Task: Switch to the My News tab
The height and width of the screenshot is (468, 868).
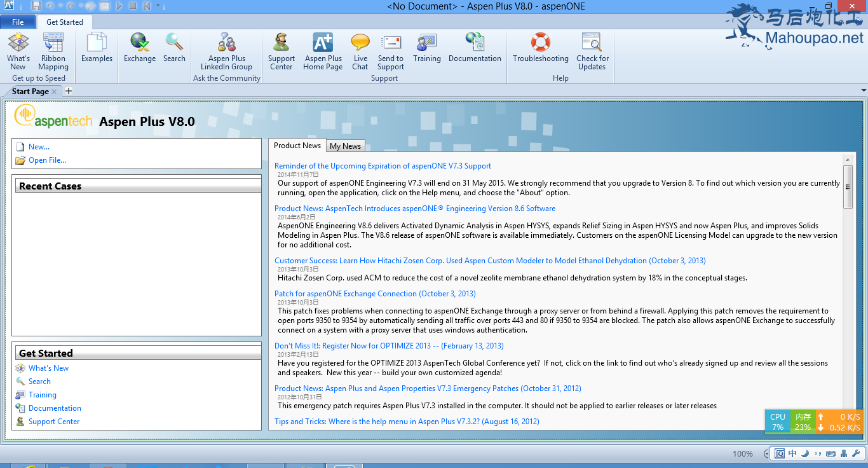Action: point(345,146)
